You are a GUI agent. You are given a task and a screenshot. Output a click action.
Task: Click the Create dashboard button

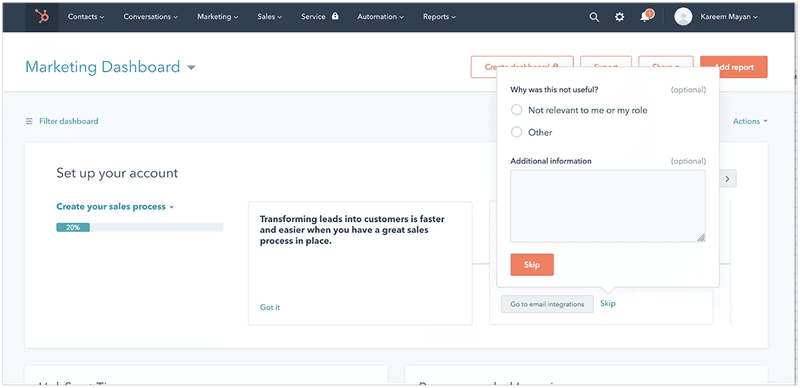(522, 67)
